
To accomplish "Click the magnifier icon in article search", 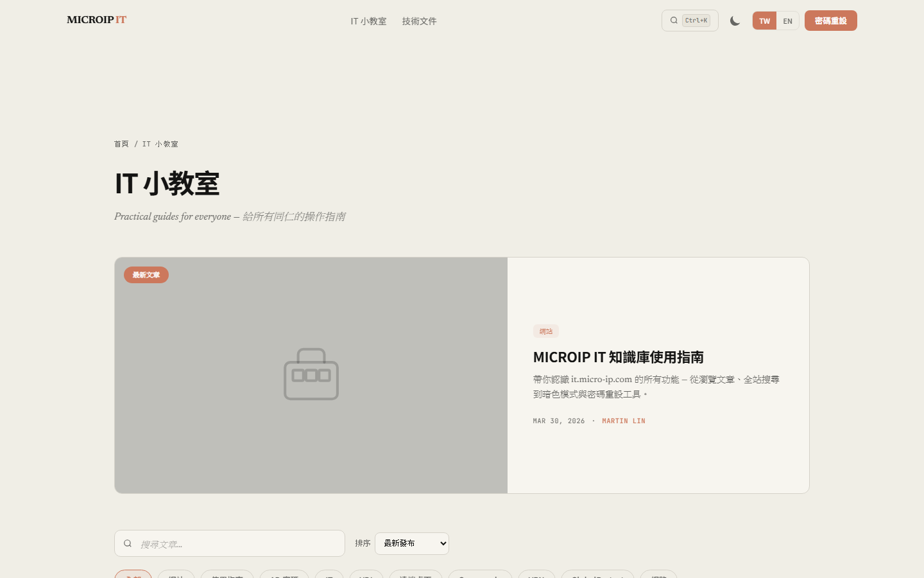I will click(128, 543).
